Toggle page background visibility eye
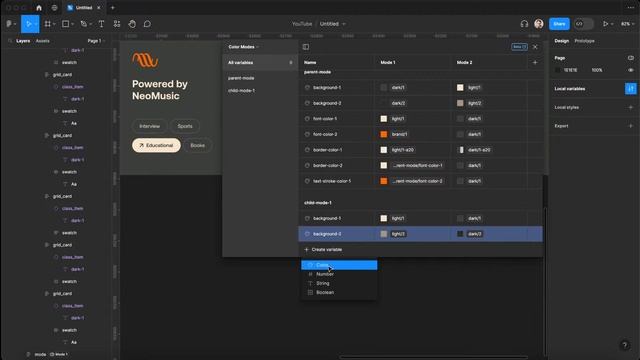The width and height of the screenshot is (640, 360). [x=631, y=70]
